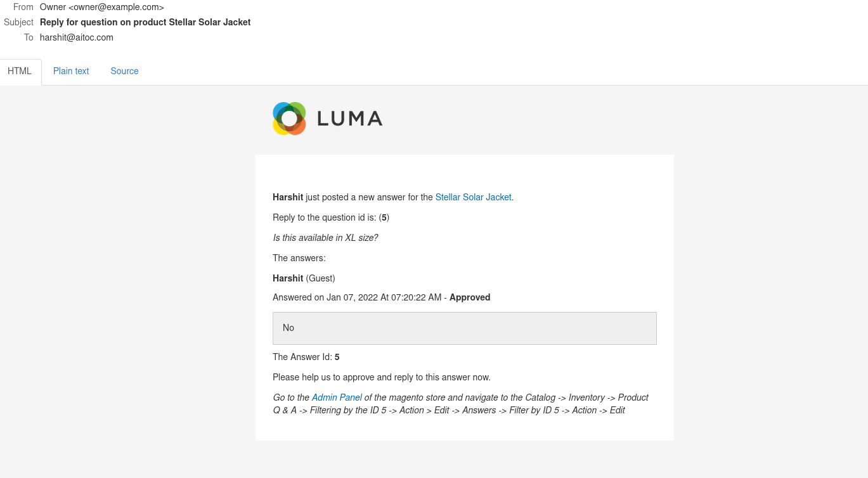Click the LUMA wordmark text
Image resolution: width=868 pixels, height=478 pixels.
click(350, 119)
